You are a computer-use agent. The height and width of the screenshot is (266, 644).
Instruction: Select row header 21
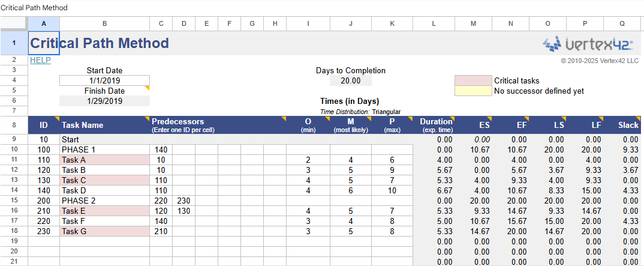[14, 261]
